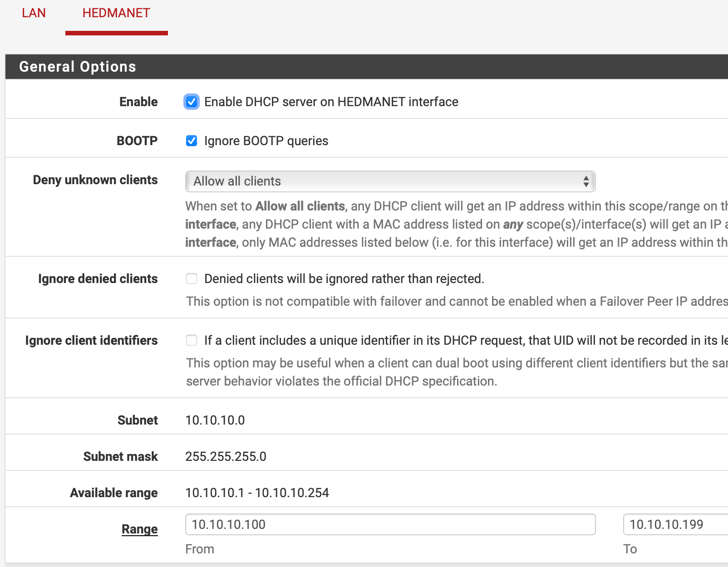Toggle the Enable DHCP server checkbox
728x567 pixels.
[x=192, y=102]
